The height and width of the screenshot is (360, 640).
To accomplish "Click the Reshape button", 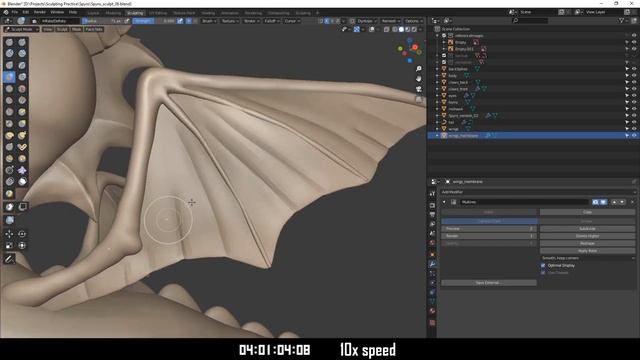I will tap(587, 244).
